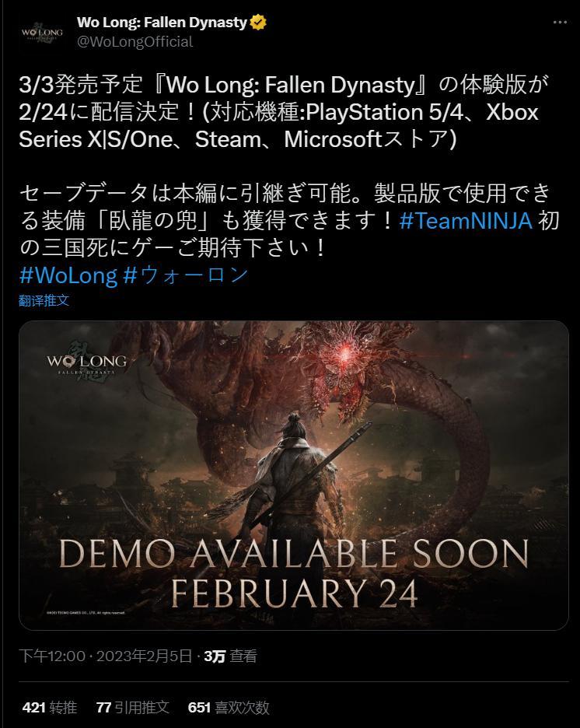Show the 421 转推 retweets list
Image resolution: width=580 pixels, height=728 pixels.
pyautogui.click(x=50, y=708)
